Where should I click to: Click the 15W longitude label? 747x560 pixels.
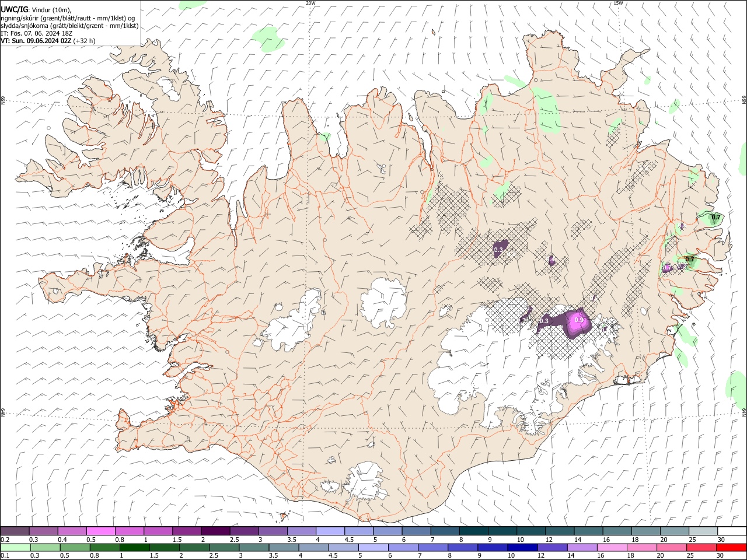(618, 3)
